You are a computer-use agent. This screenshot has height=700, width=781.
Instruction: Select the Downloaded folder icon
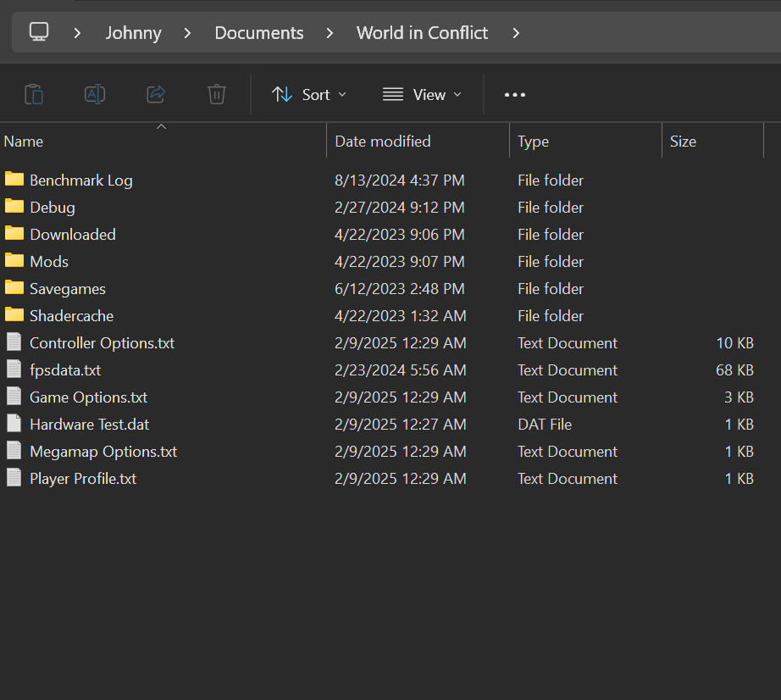click(x=14, y=233)
